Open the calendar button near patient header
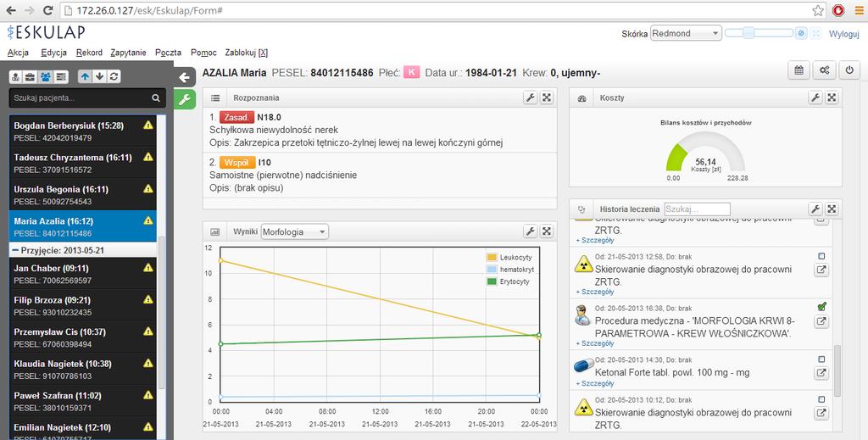Viewport: 868px width, 440px height. [798, 70]
